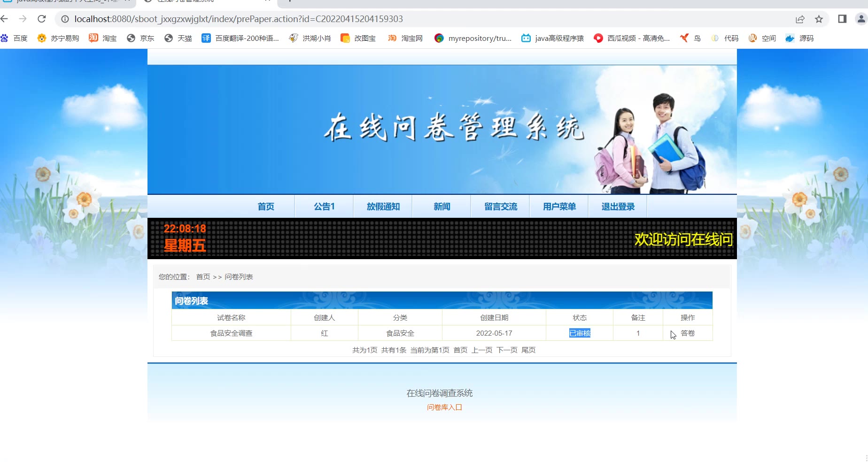Click the browser forward arrow
Image resolution: width=868 pixels, height=462 pixels.
(23, 19)
